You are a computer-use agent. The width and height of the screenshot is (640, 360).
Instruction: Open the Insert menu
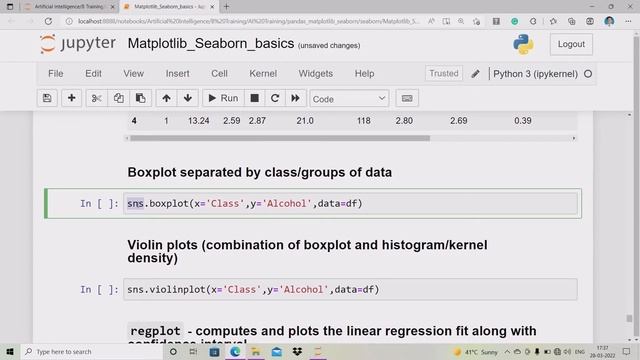pos(177,73)
